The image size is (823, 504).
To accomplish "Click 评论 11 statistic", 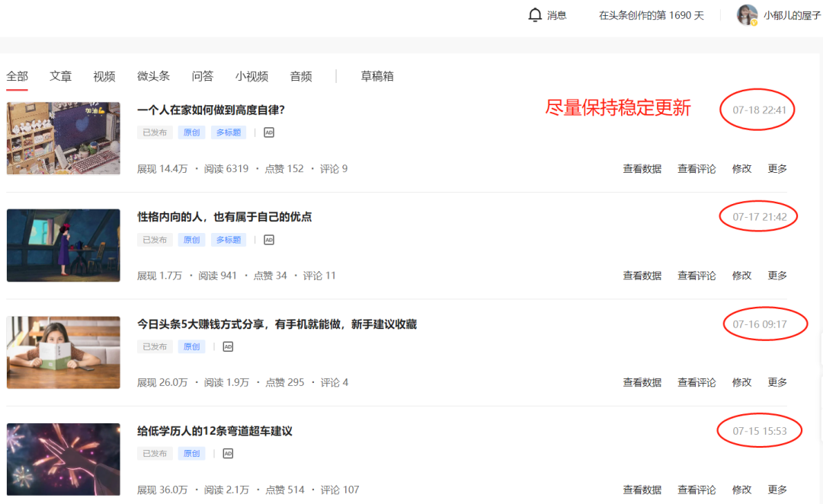I will [319, 276].
